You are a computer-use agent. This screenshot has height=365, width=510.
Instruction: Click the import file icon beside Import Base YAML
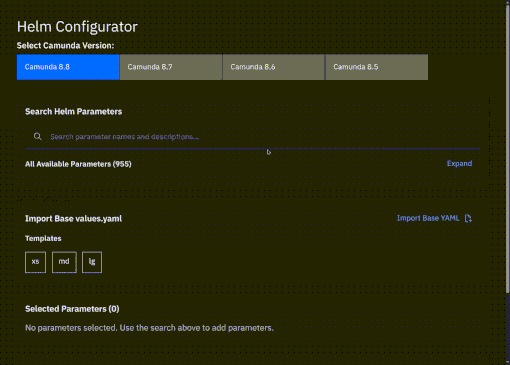(468, 218)
